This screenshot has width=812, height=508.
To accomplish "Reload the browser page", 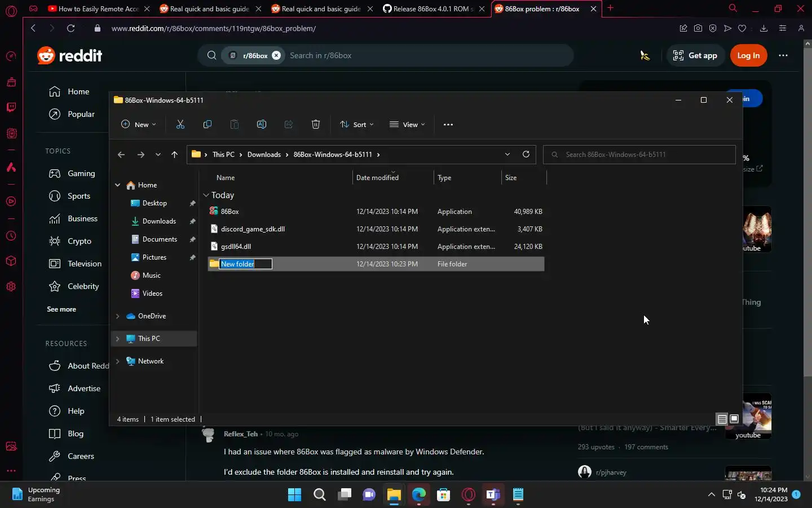I will pyautogui.click(x=70, y=28).
